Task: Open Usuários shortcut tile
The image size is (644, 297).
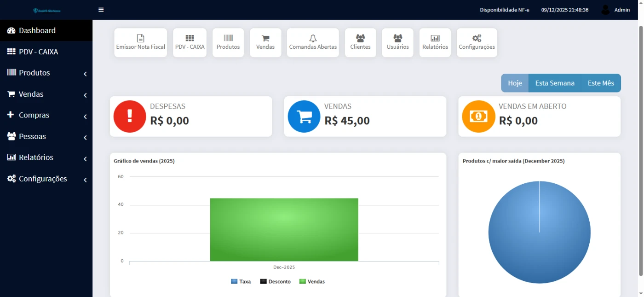Action: pos(397,42)
